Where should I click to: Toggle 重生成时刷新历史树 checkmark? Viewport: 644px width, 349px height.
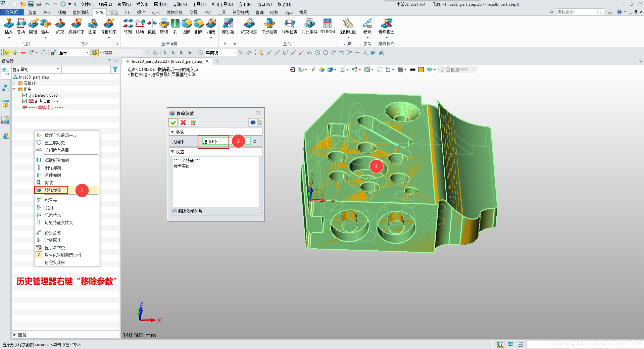click(x=39, y=255)
